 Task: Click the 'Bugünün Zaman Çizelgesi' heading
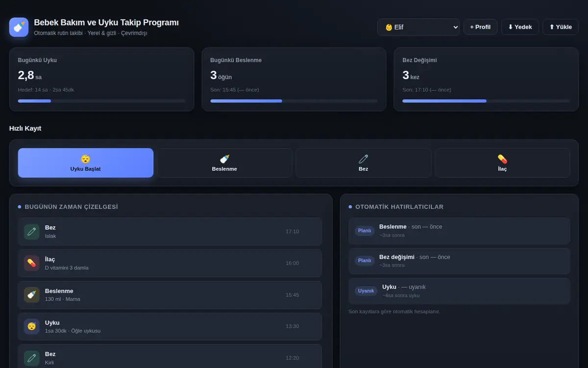[x=72, y=207]
